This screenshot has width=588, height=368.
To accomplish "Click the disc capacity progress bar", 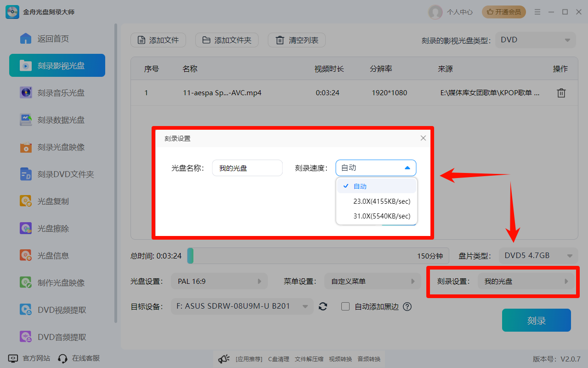I will (x=317, y=256).
